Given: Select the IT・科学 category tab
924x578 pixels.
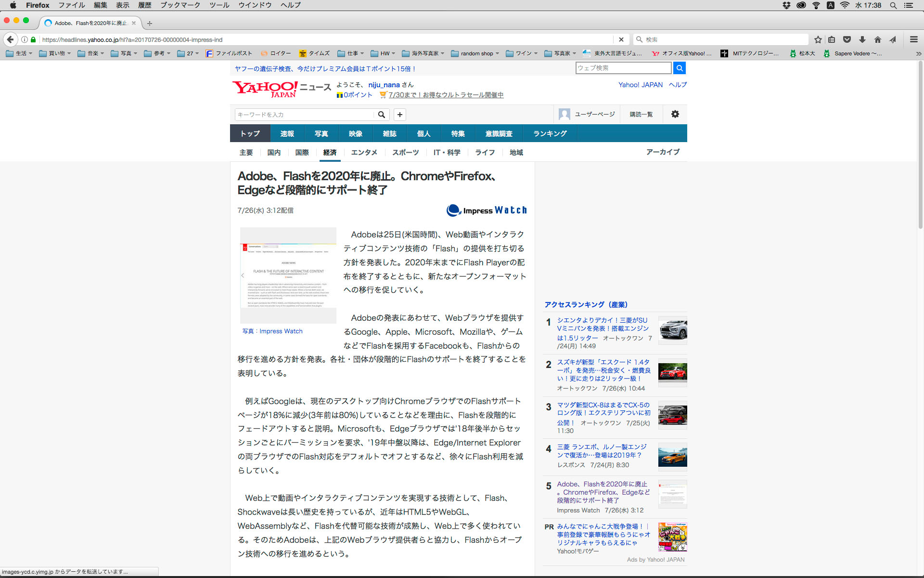Looking at the screenshot, I should 447,152.
